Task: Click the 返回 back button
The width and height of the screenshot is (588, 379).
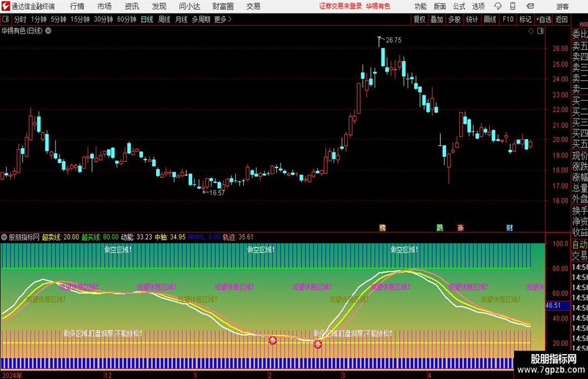Action: point(561,19)
